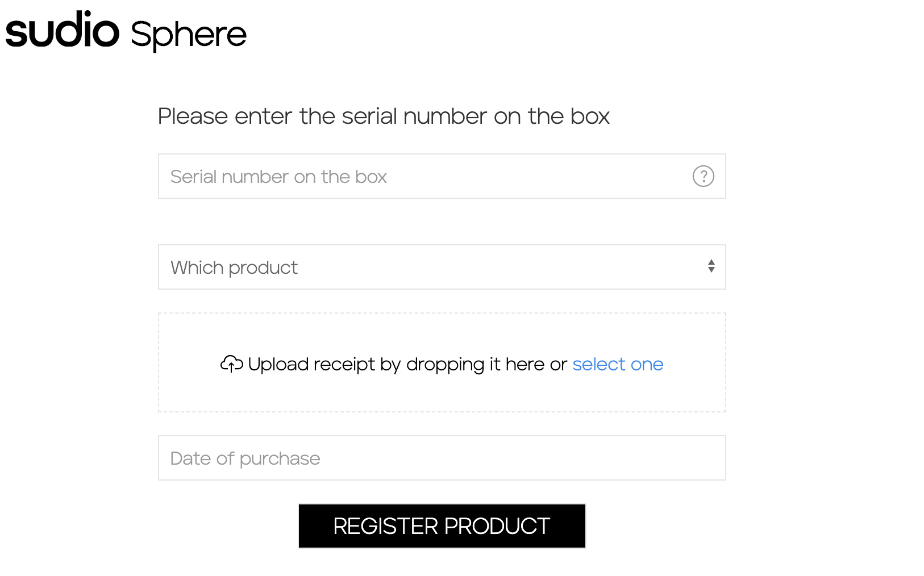Open the Which product dropdown

[442, 267]
